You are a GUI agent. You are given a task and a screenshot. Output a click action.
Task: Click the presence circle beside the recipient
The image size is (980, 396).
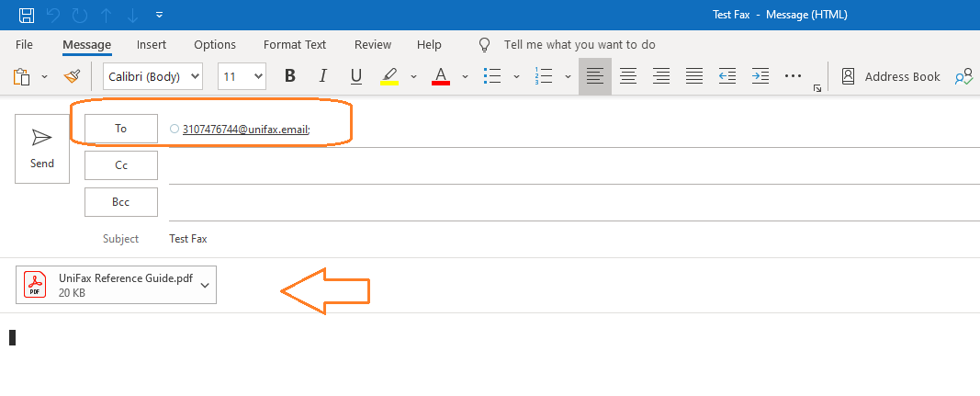175,129
